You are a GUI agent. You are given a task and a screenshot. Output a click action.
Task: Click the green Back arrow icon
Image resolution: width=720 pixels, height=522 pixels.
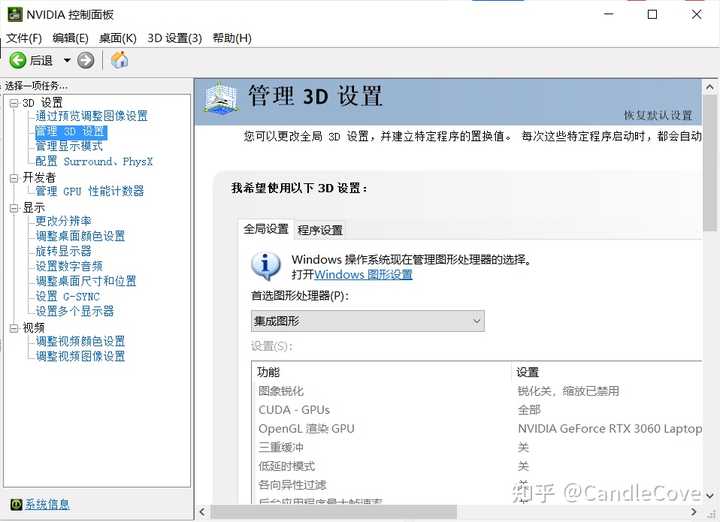point(18,60)
